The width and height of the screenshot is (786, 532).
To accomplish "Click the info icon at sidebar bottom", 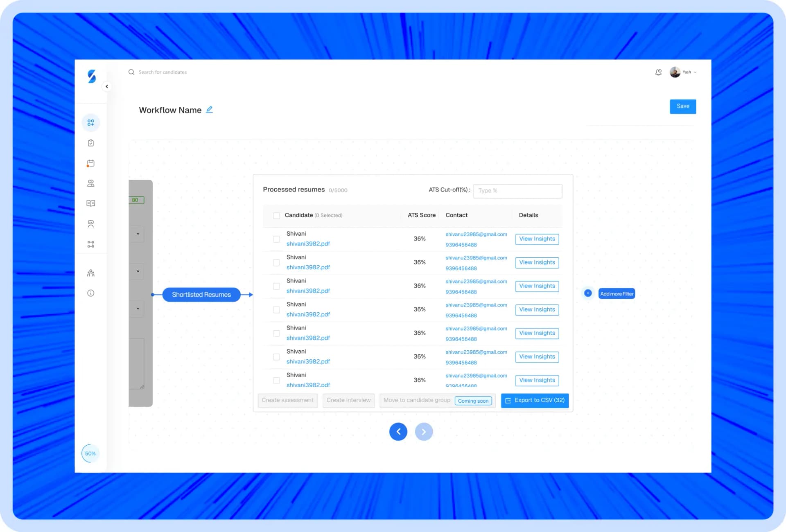I will 91,293.
